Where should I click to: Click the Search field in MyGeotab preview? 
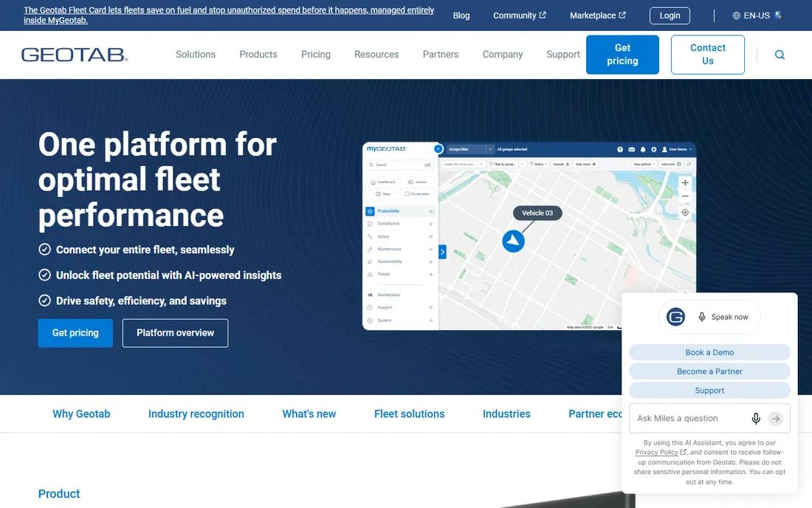pyautogui.click(x=400, y=165)
